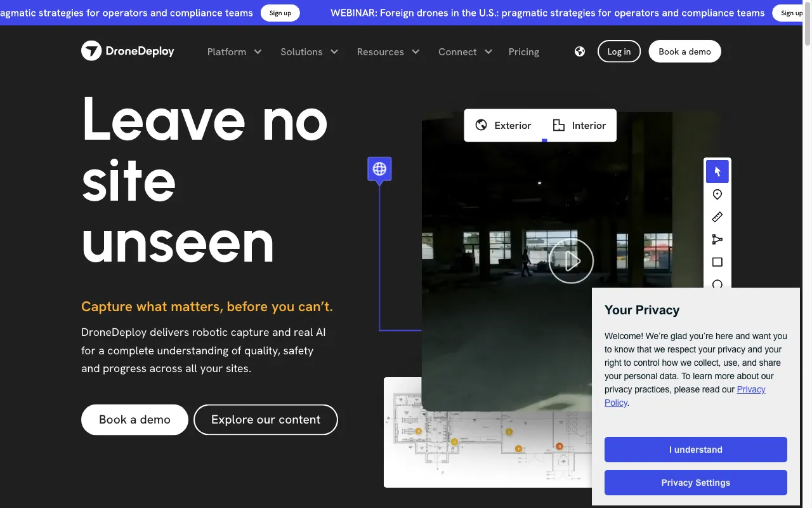Expand the Resources menu

(388, 51)
